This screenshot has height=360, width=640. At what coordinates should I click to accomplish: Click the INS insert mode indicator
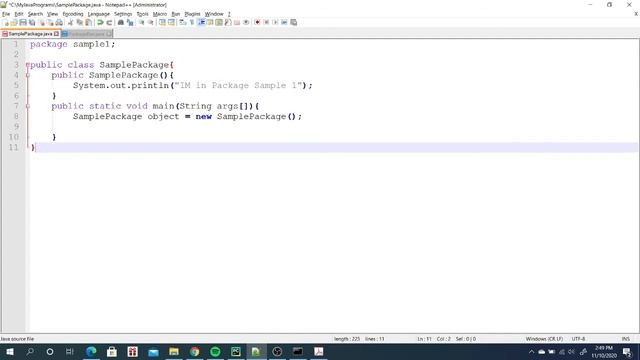click(625, 339)
